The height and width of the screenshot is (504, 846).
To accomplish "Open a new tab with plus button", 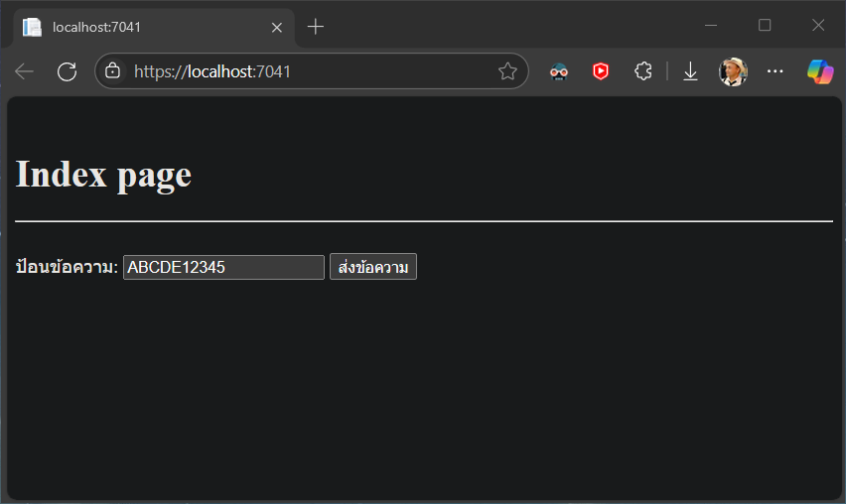I will point(316,27).
